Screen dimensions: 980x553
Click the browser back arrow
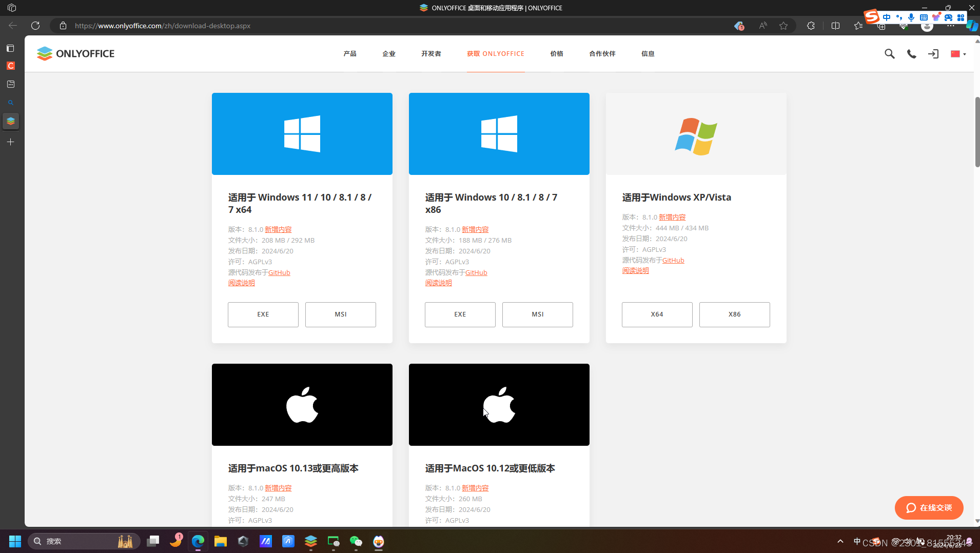click(13, 26)
